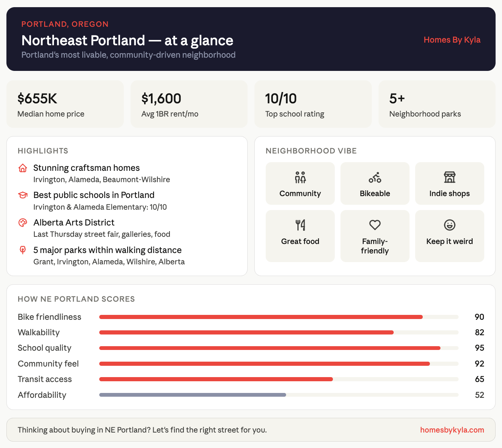502x448 pixels.
Task: Click Irvington & Alameda Elementary: 10/10 text
Action: 100,207
